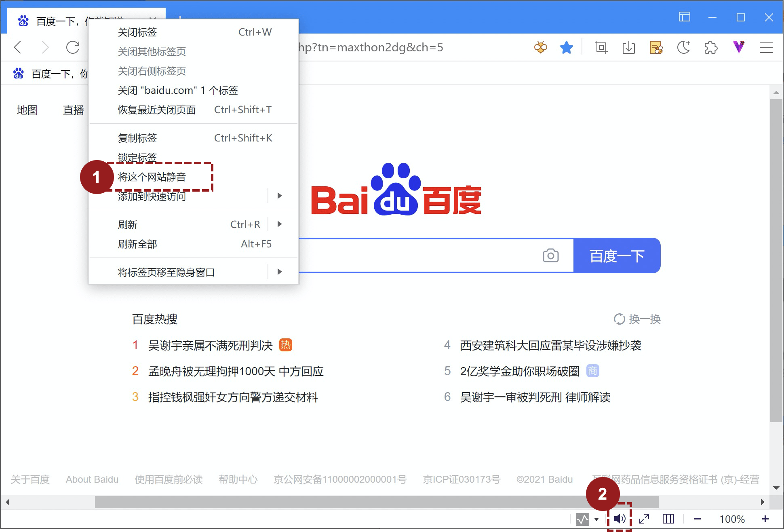Zoom in with the plus button
This screenshot has width=784, height=532.
765,519
